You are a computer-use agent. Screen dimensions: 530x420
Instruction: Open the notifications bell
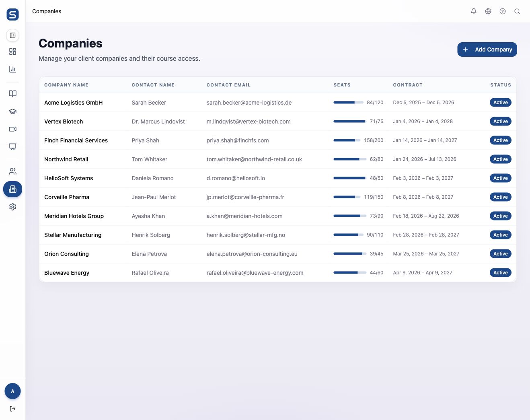(474, 11)
